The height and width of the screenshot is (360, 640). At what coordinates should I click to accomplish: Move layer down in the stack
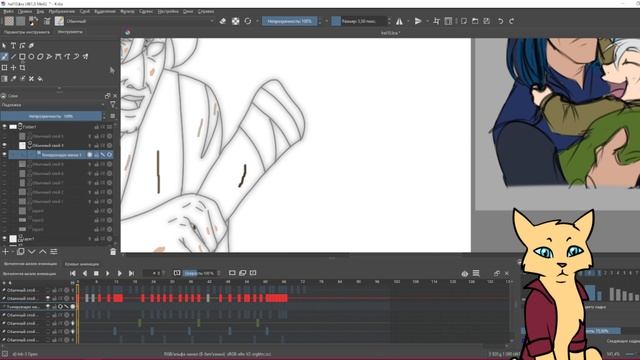(x=31, y=252)
